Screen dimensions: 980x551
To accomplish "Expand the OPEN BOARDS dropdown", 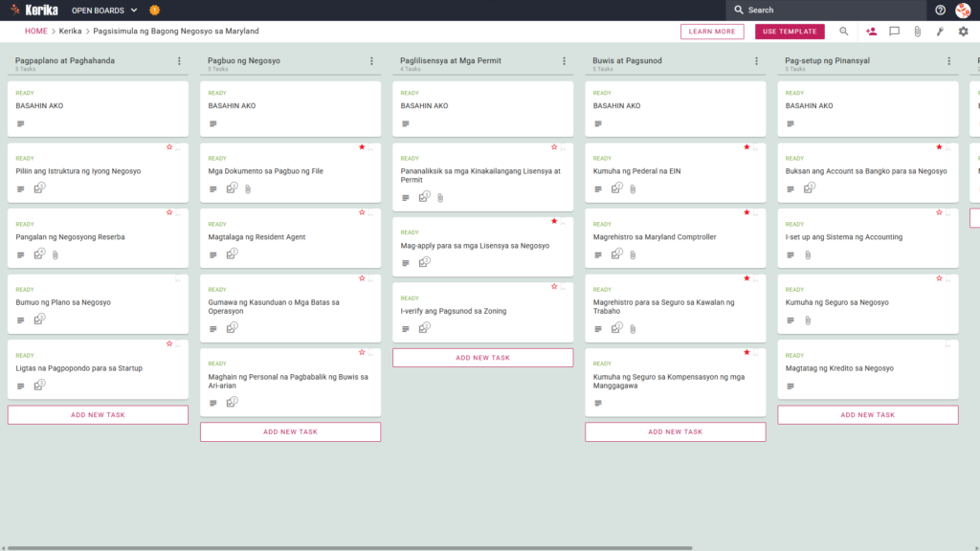I will [104, 10].
